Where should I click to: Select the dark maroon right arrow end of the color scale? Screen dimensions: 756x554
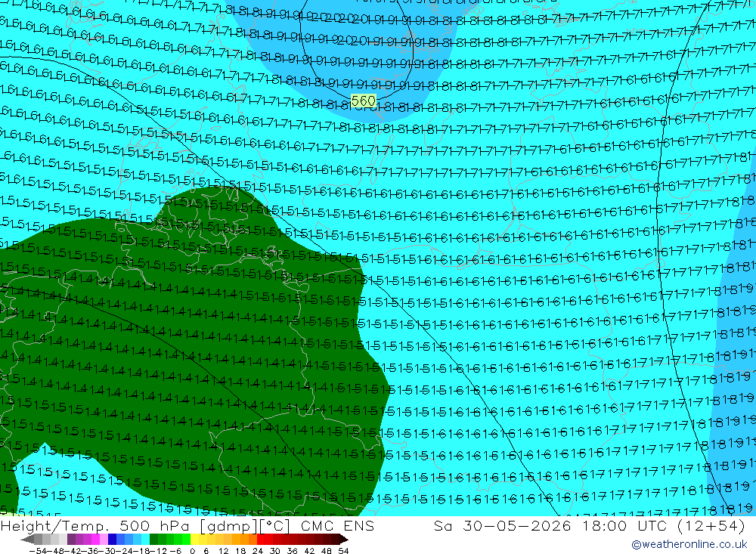(344, 540)
